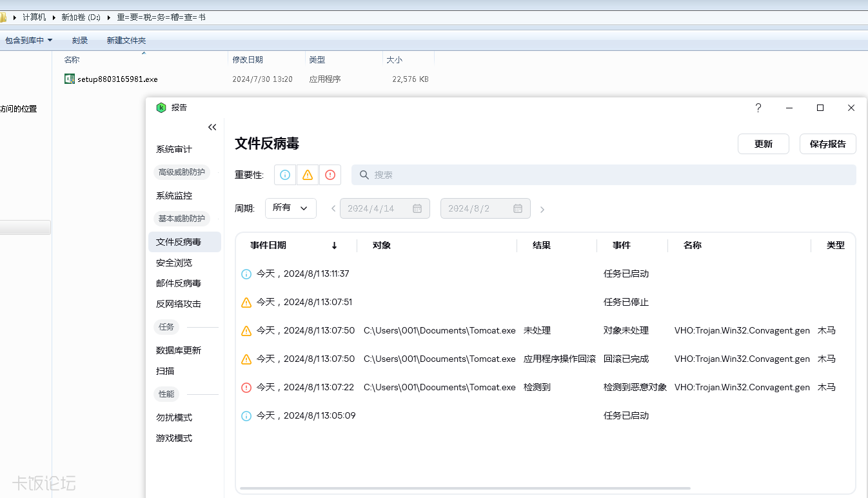The height and width of the screenshot is (498, 868).
Task: Expand the arrow after 新加卷 (D:) in address bar
Action: click(x=110, y=17)
